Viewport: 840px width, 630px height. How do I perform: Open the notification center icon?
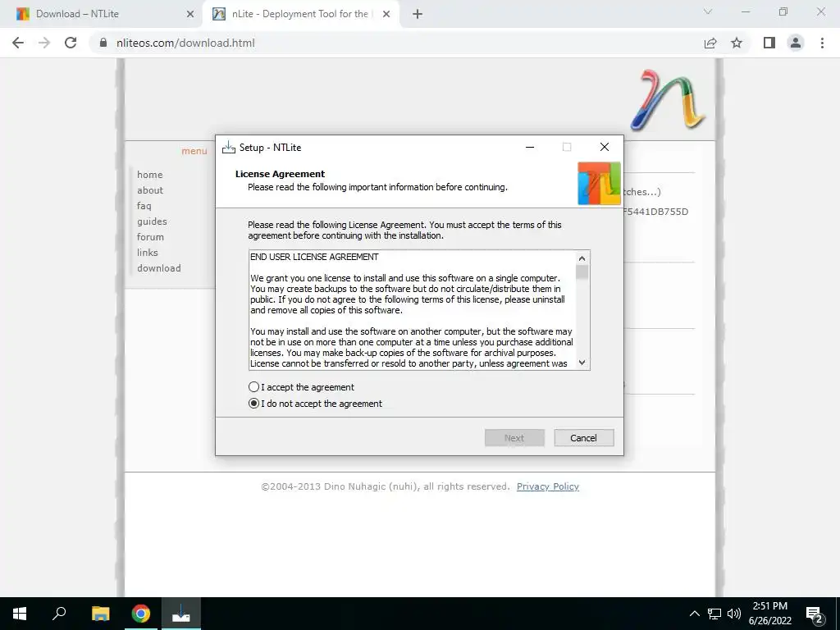click(x=815, y=614)
